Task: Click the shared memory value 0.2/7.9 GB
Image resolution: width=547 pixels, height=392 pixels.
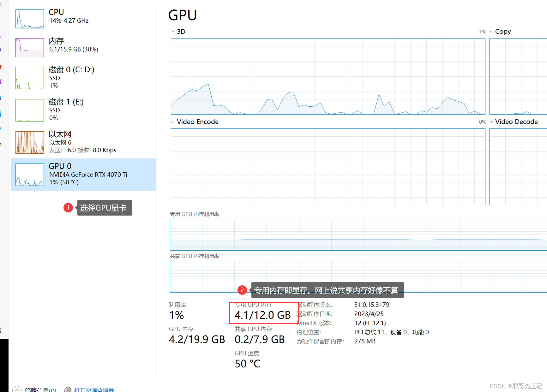Action: click(260, 339)
